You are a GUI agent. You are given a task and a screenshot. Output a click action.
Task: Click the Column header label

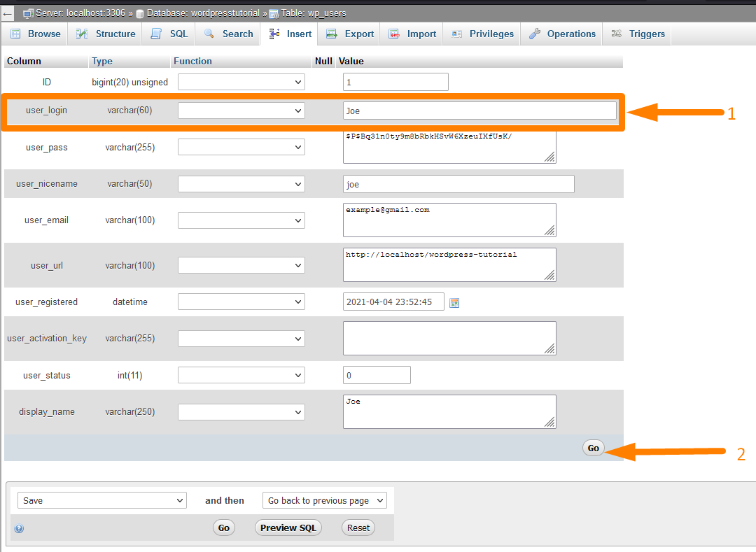(24, 61)
